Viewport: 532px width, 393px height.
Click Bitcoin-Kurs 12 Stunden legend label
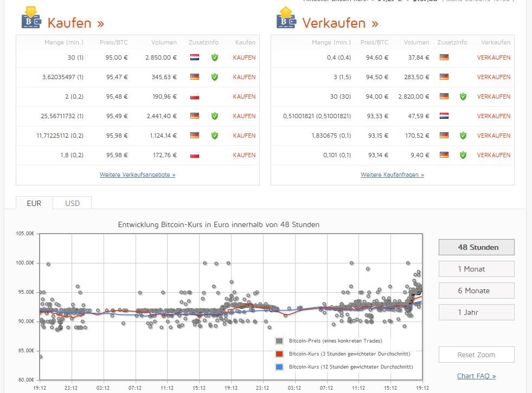point(351,367)
